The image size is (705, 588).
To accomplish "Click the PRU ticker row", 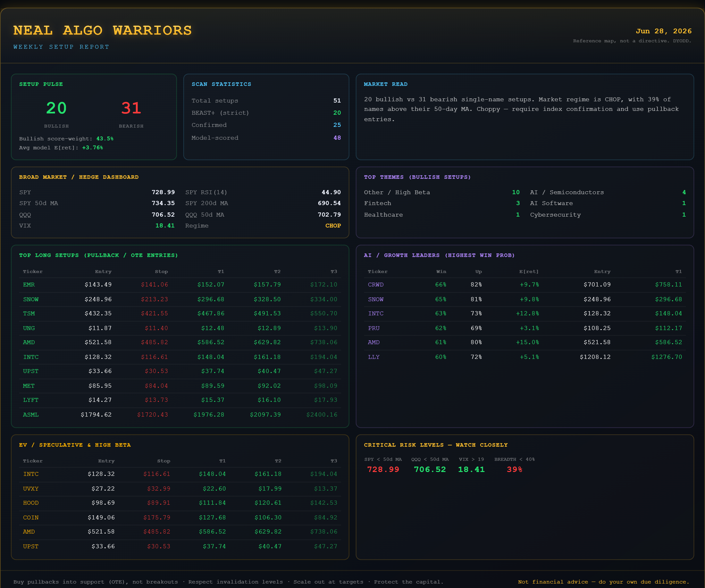I will (x=525, y=328).
